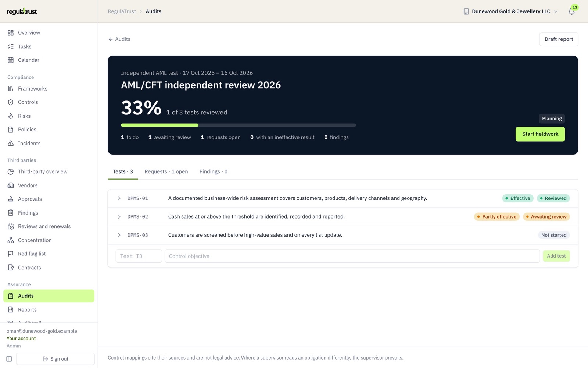
Task: Open Controls via its shield icon
Action: [11, 102]
